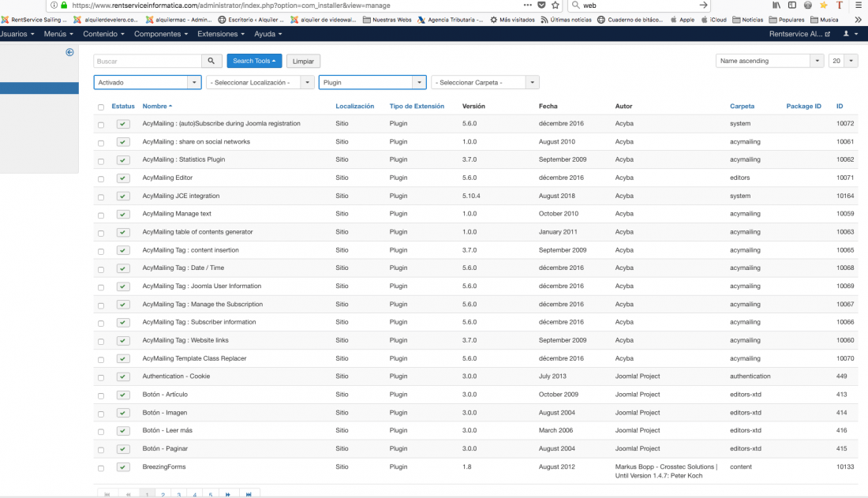Open the Agencia Tributaria bookmark

tap(451, 20)
